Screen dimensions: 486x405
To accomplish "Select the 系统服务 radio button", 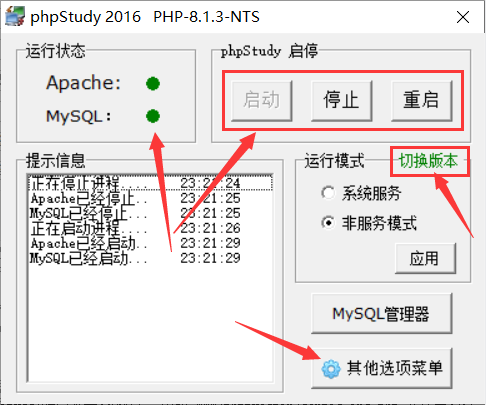I will pos(328,193).
